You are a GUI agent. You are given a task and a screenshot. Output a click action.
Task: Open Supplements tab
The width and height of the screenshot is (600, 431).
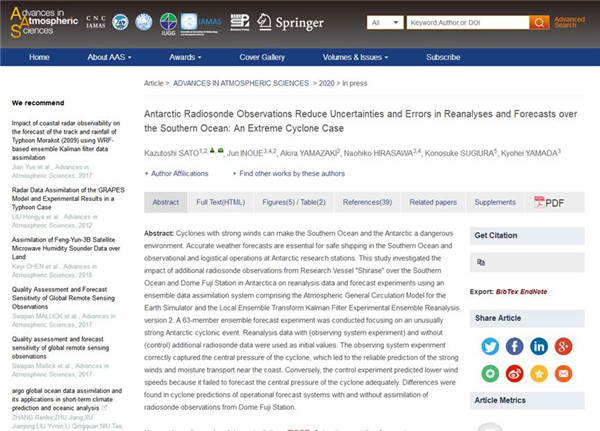pos(495,202)
